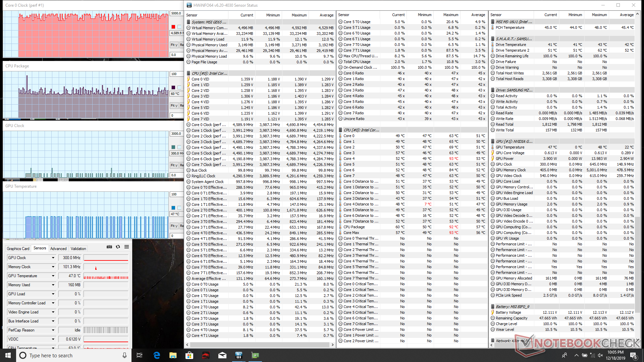644x362 pixels.
Task: Open Microsoft Edge from the taskbar
Action: tap(157, 355)
